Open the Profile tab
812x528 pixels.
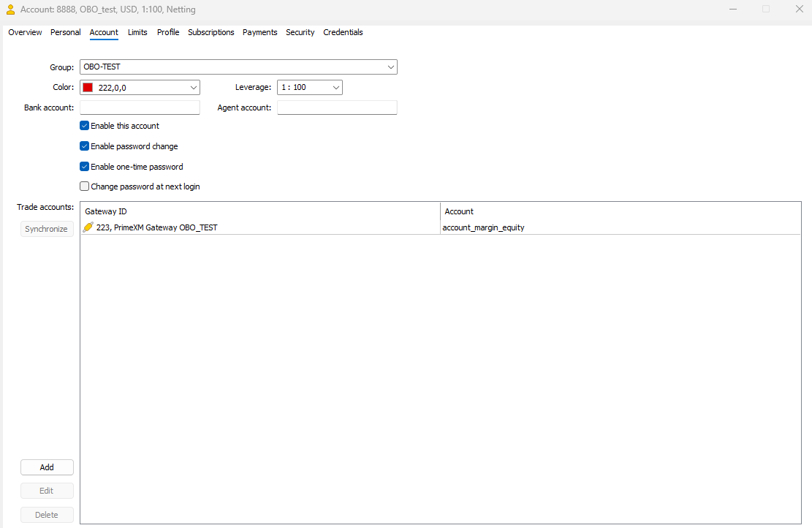pos(168,32)
